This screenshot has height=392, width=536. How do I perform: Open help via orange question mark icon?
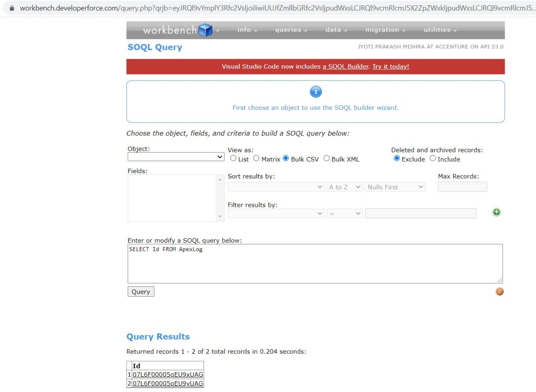tap(499, 292)
